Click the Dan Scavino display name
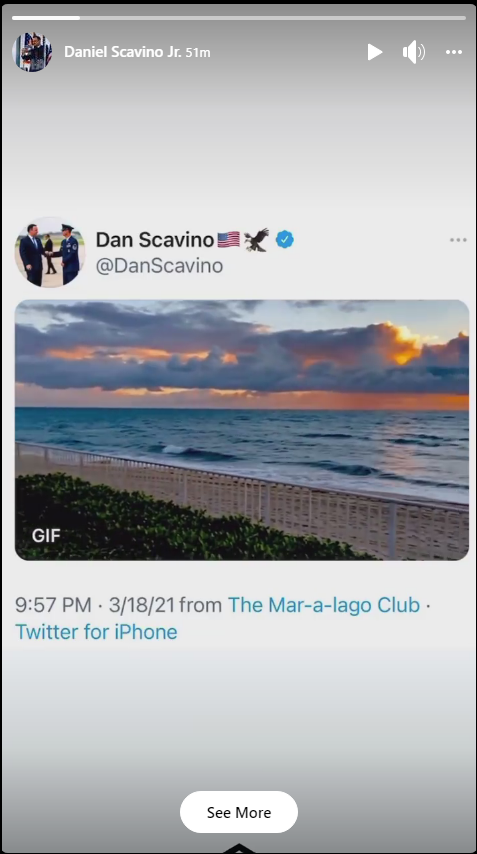 pyautogui.click(x=155, y=240)
